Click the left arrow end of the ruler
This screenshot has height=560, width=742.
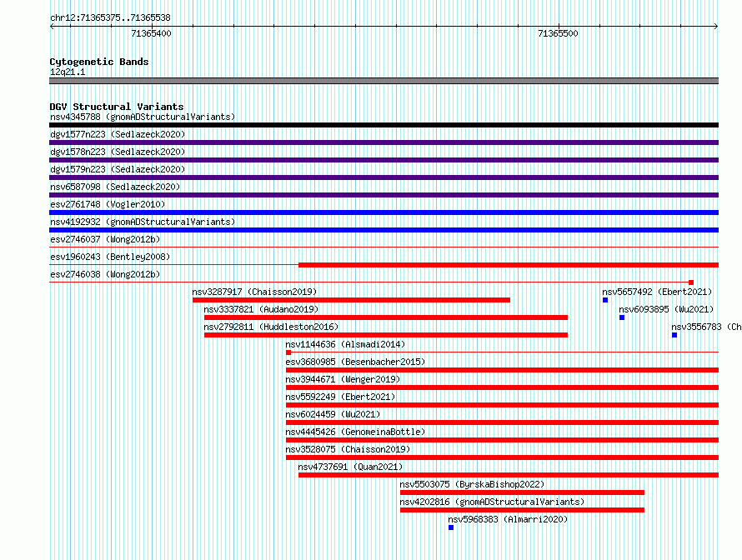[52, 27]
